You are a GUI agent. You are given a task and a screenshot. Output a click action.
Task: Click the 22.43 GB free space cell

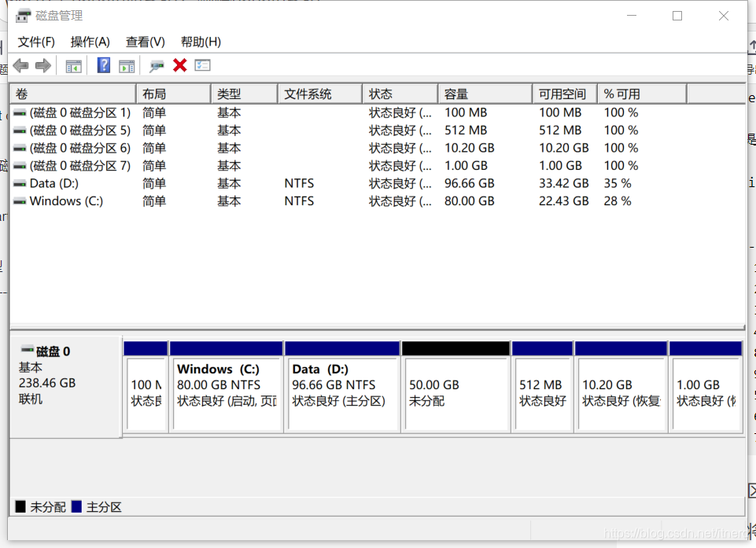(x=563, y=201)
